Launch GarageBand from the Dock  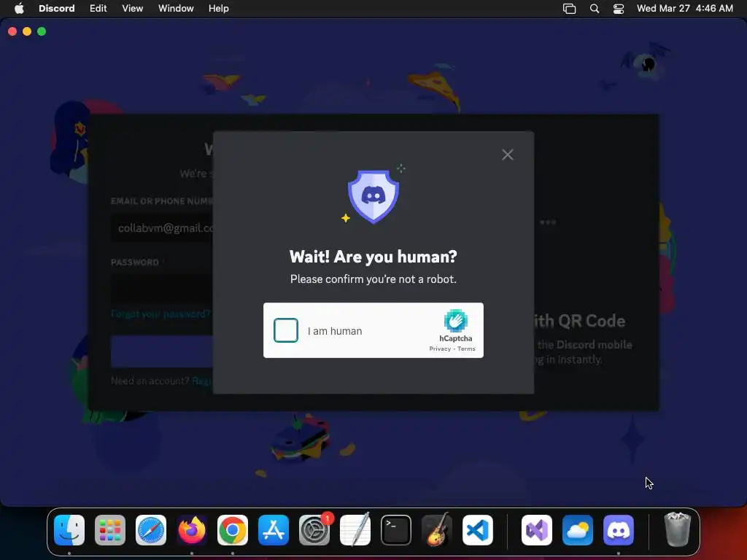click(437, 530)
